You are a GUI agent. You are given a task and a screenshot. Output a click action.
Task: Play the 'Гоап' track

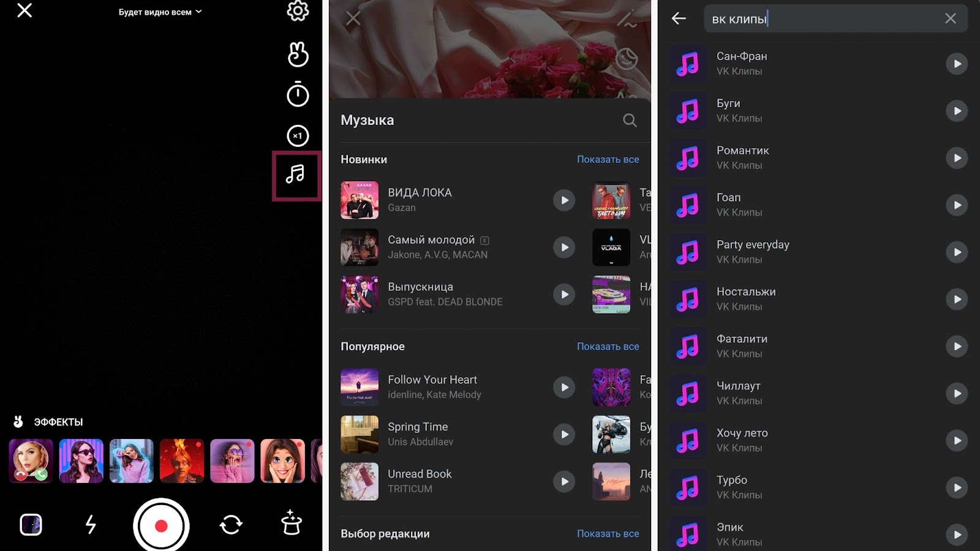[957, 205]
